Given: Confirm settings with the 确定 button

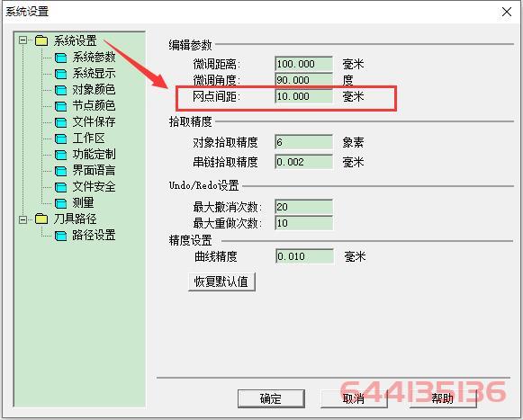Looking at the screenshot, I should [271, 398].
